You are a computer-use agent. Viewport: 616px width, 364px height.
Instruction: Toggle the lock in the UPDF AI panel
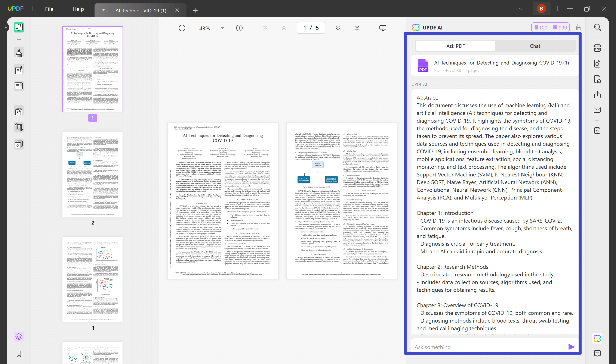point(578,27)
